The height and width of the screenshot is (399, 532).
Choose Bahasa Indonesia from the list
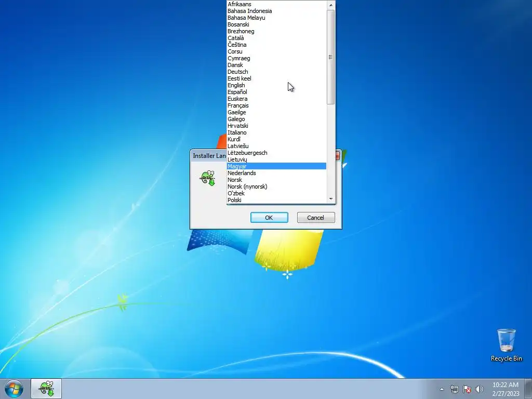276,11
